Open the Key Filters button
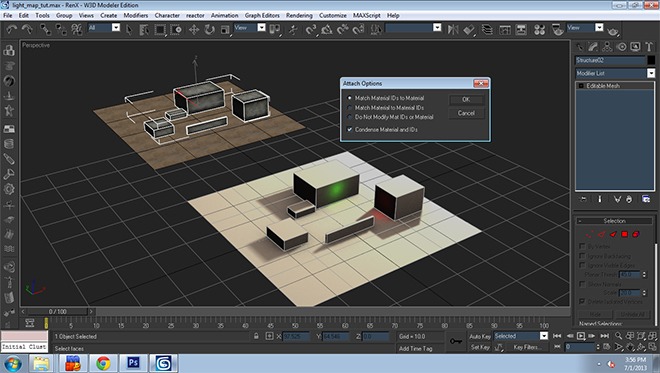This screenshot has height=373, width=660. 527,347
